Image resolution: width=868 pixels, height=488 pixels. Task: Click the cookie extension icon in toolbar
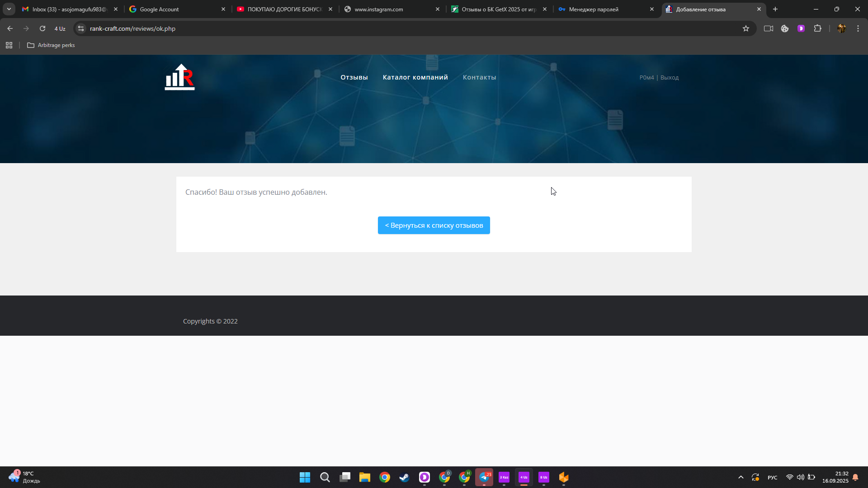click(x=785, y=28)
